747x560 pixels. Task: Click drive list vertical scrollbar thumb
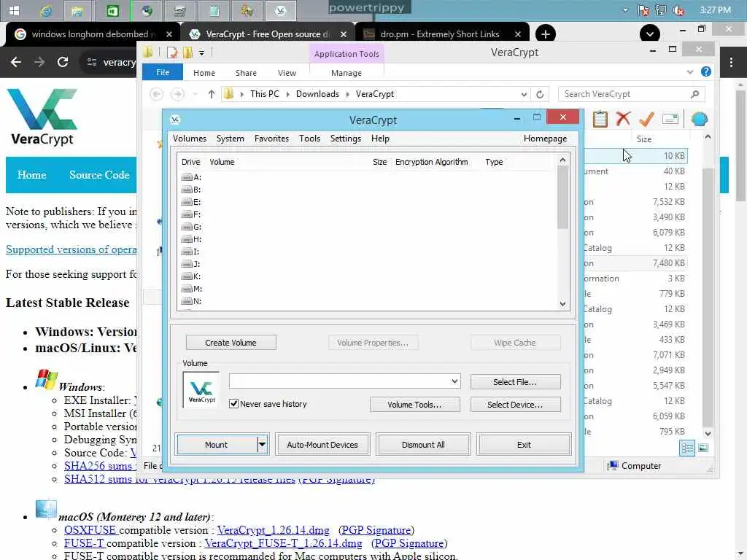[x=562, y=197]
